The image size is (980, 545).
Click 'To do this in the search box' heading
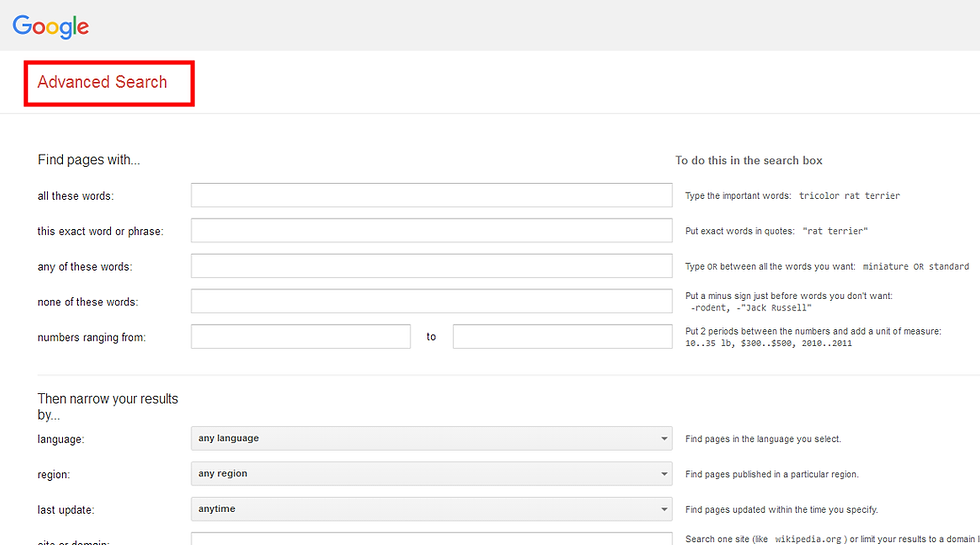point(749,161)
